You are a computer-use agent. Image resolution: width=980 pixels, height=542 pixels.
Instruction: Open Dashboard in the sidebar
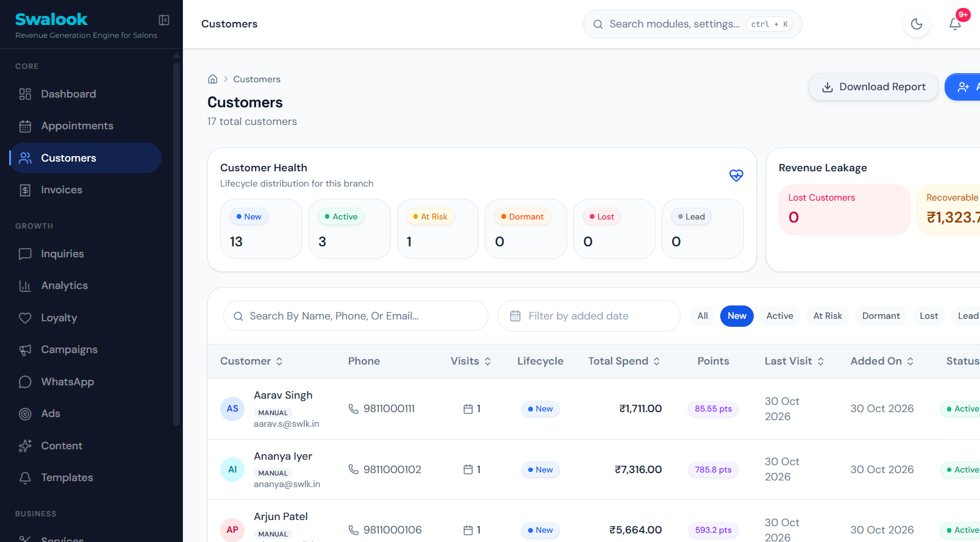point(86,94)
